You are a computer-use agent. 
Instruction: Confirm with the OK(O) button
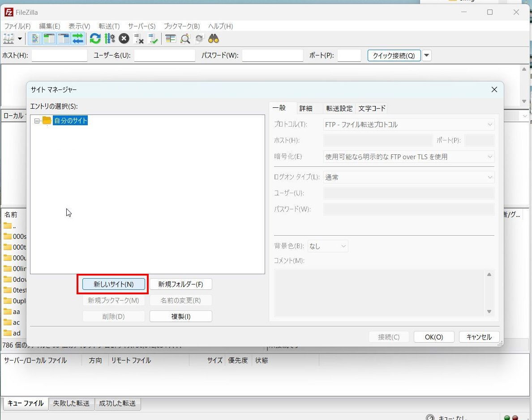tap(434, 337)
